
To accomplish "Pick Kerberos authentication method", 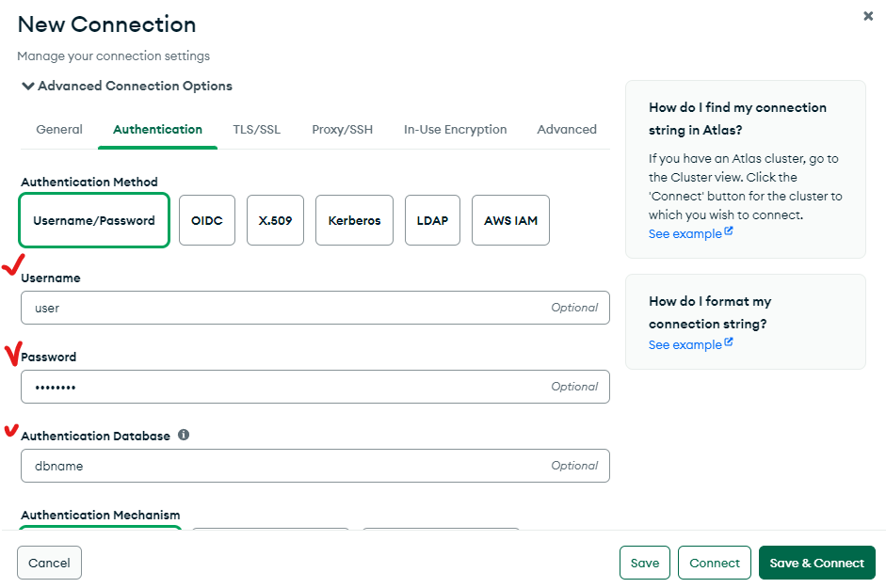I will coord(354,220).
